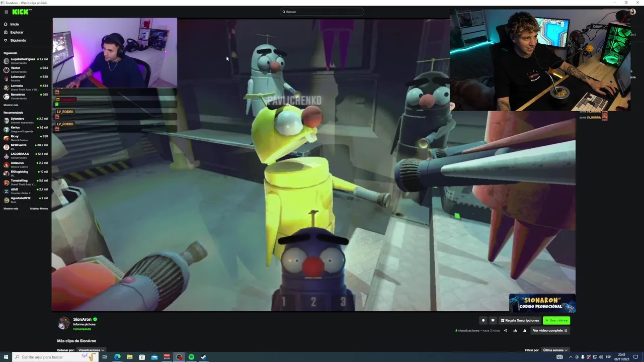Open the Filtrar por Última semana dropdown
Screen dimensions: 644x362
coord(555,350)
